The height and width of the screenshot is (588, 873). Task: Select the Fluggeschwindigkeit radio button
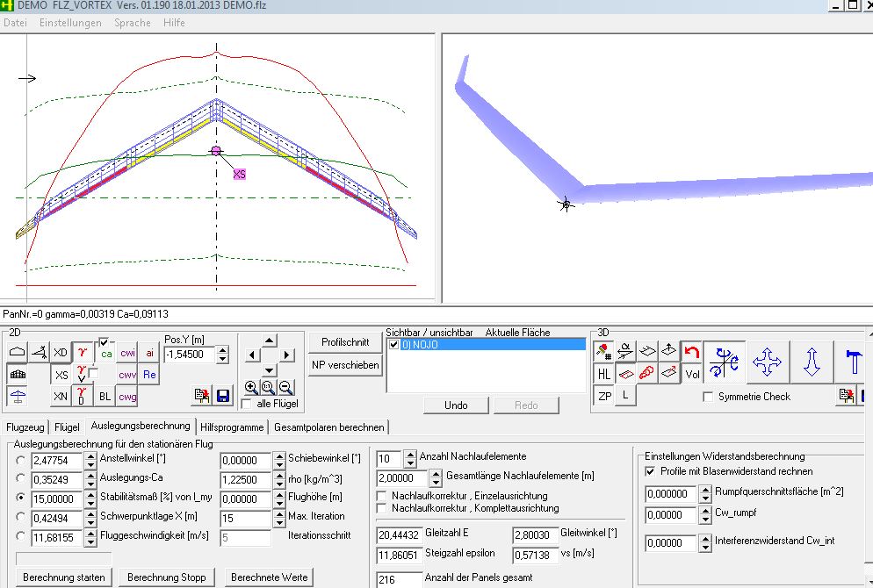pyautogui.click(x=20, y=536)
